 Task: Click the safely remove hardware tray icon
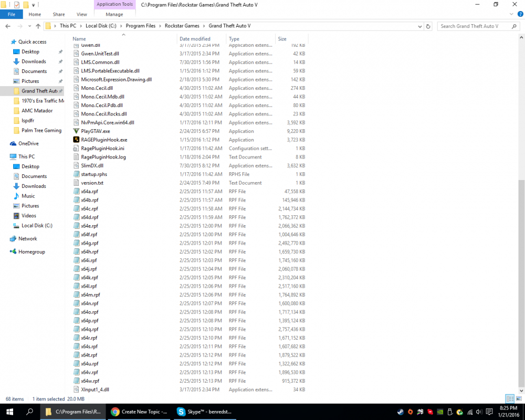tap(449, 412)
